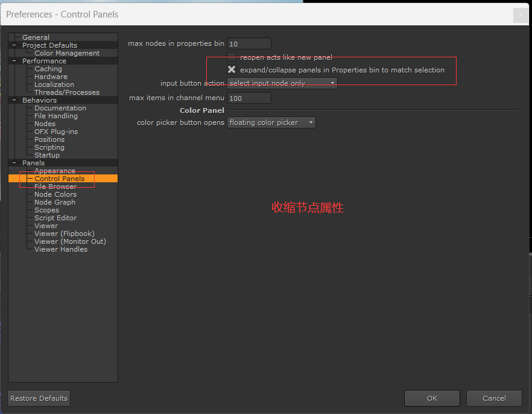This screenshot has width=532, height=414.
Task: Open Appearance preferences
Action: [x=55, y=171]
